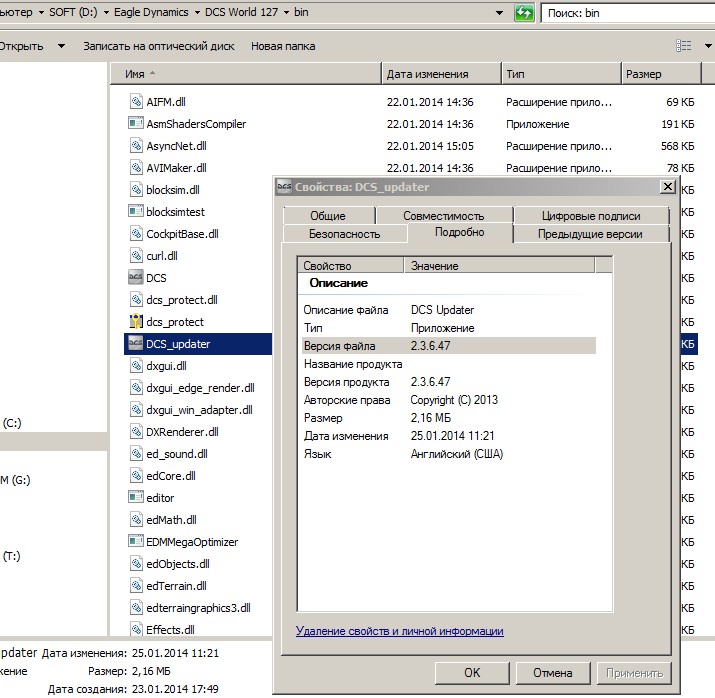Click the dcs_protect executable icon

136,321
